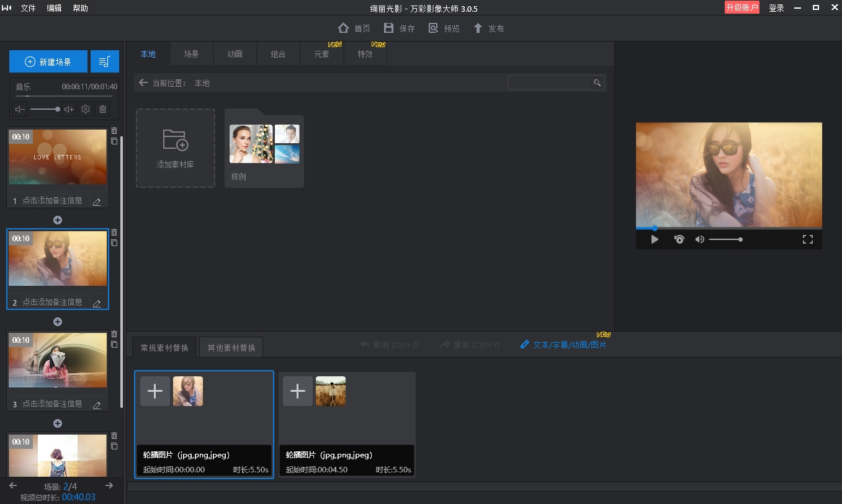
Task: Edit scene 3 note with pencil icon
Action: pyautogui.click(x=96, y=405)
